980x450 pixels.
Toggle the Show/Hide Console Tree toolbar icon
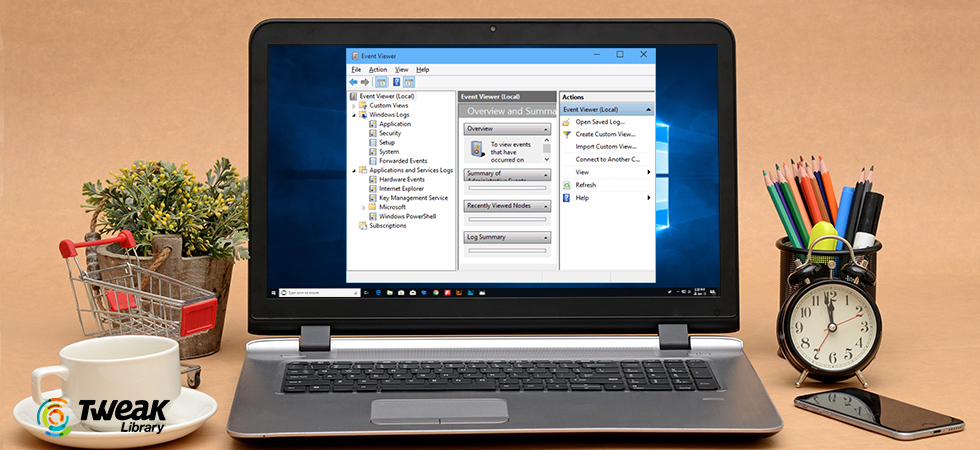pyautogui.click(x=381, y=82)
